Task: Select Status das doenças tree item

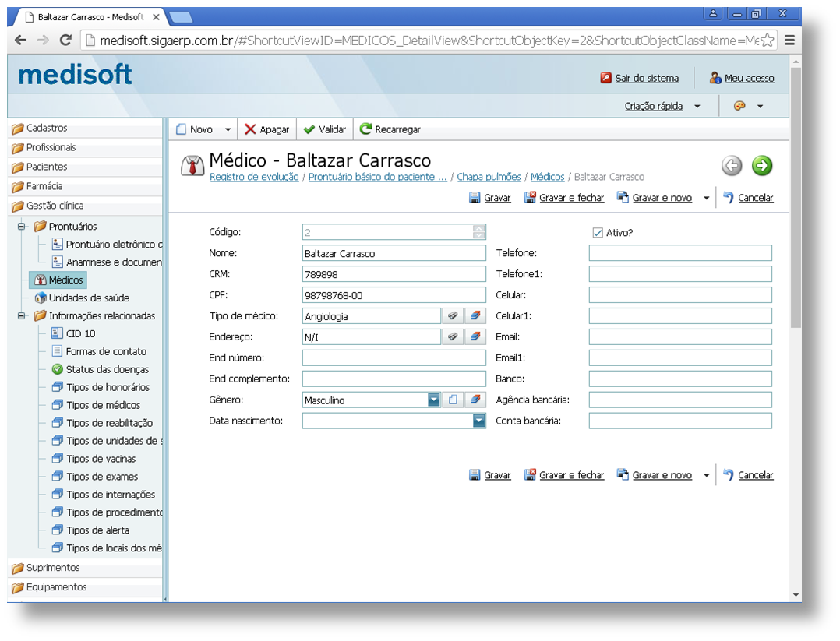Action: (101, 369)
